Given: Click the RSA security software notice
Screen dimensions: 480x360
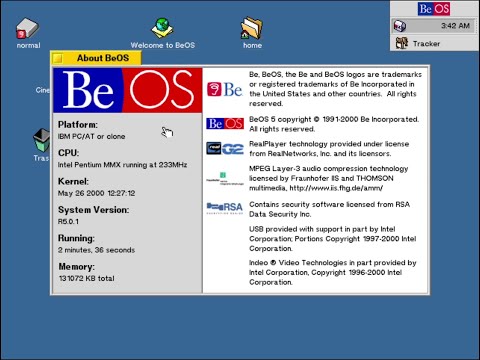Looking at the screenshot, I should pos(329,209).
